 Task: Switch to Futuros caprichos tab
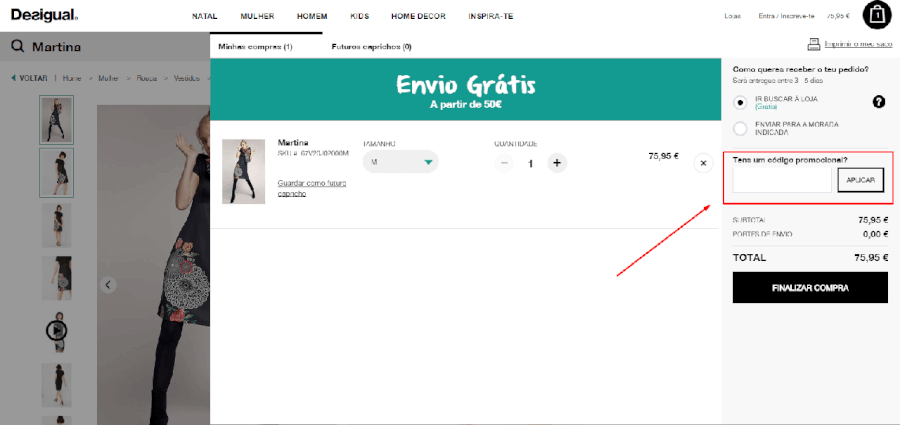pos(371,47)
